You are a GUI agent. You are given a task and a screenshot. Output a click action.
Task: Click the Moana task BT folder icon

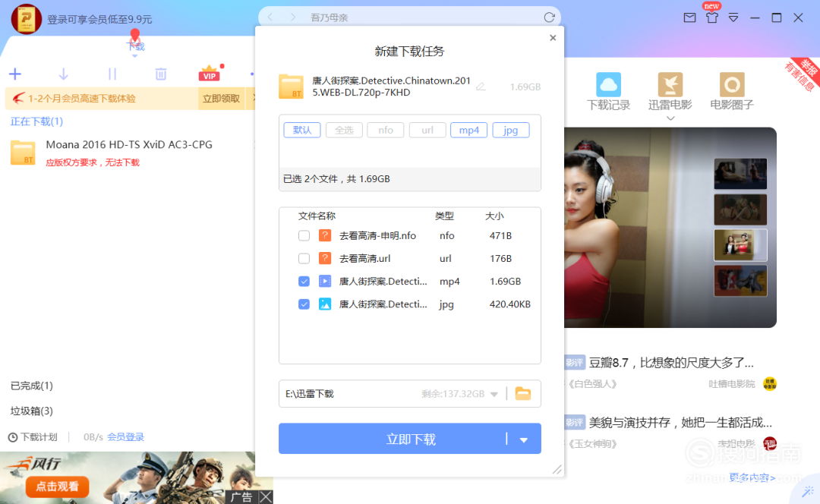[x=23, y=153]
